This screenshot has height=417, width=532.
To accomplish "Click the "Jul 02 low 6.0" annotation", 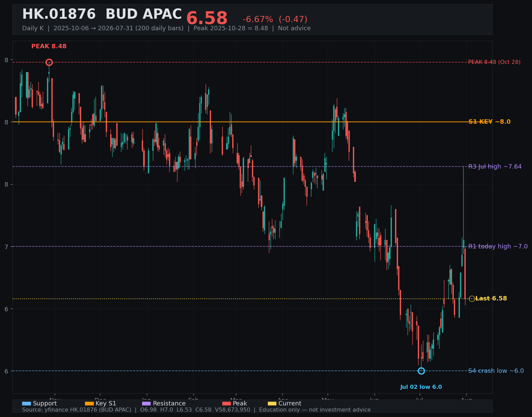I will 421,387.
